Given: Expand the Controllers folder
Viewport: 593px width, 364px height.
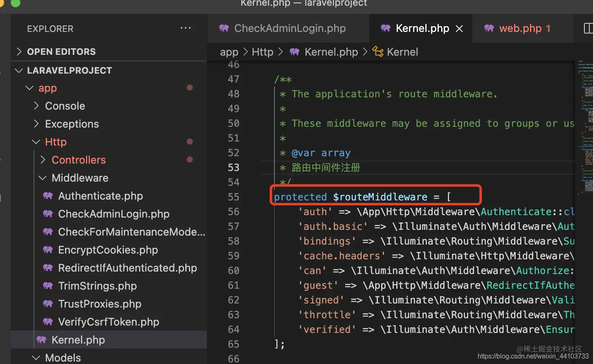Looking at the screenshot, I should click(43, 160).
